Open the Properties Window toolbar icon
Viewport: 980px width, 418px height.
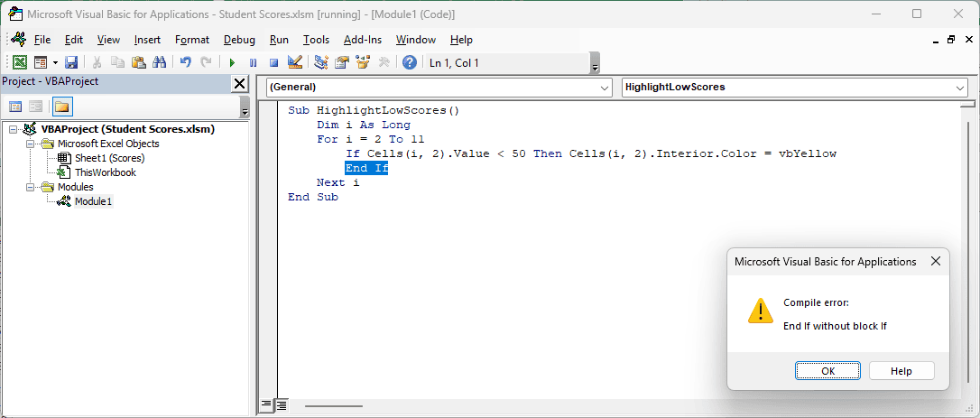342,62
